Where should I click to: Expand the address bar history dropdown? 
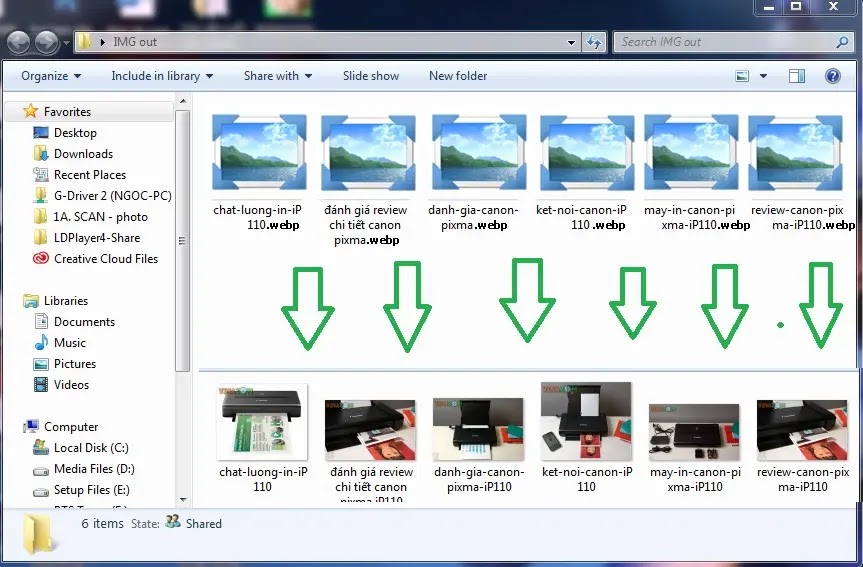tap(571, 42)
